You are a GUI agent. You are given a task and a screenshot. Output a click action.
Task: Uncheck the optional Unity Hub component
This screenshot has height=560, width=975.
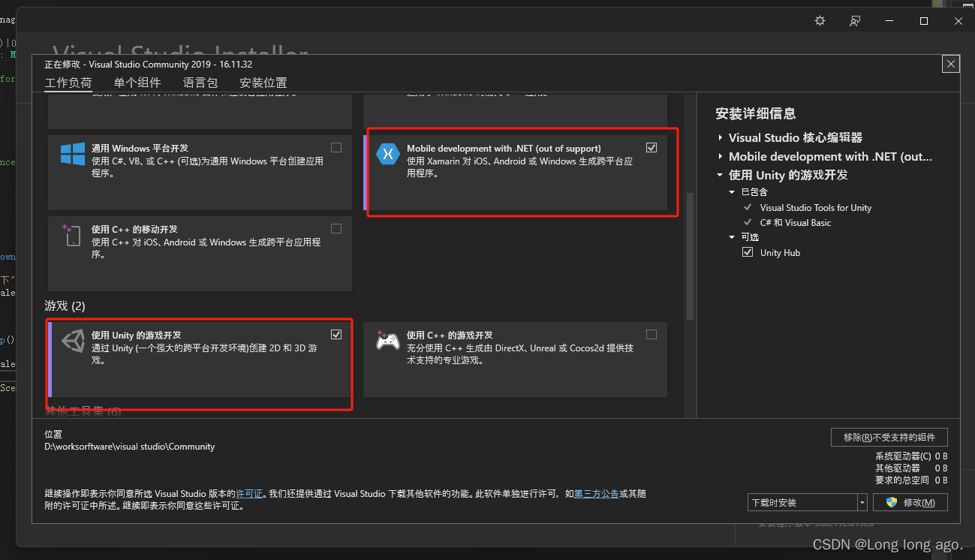[x=748, y=253]
